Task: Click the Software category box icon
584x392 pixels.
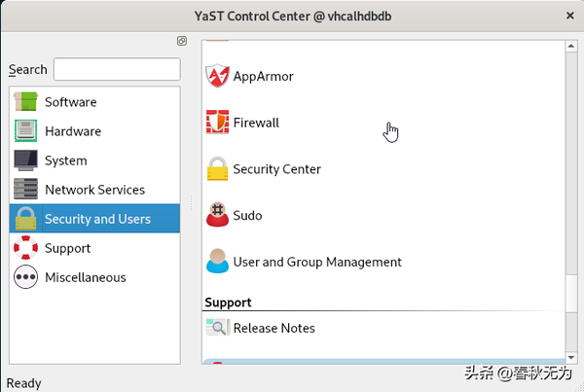Action: tap(26, 102)
